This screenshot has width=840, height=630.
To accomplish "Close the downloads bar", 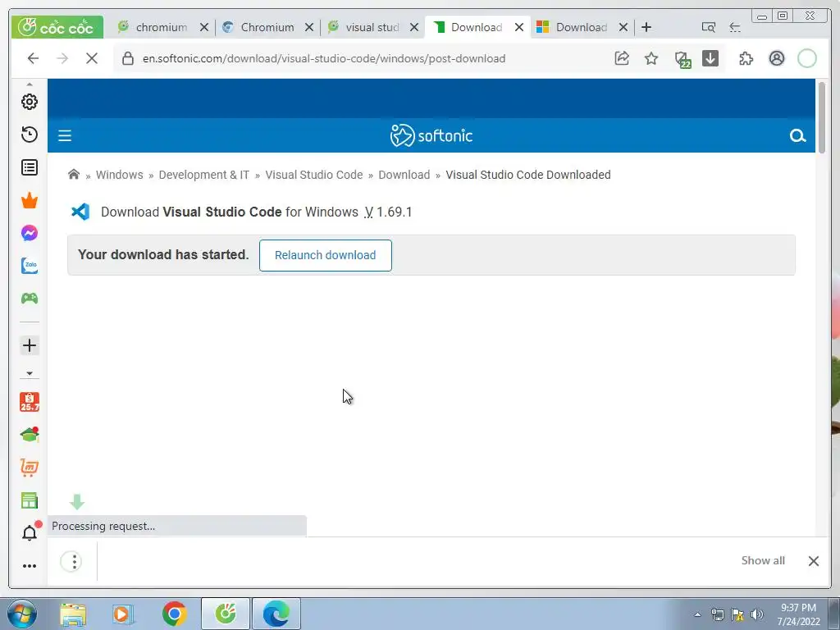I will 813,561.
